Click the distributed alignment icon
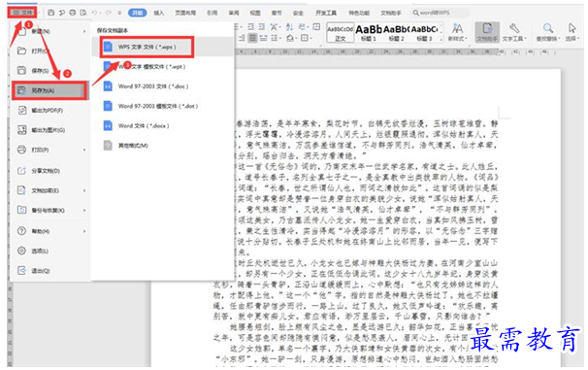 click(x=264, y=38)
